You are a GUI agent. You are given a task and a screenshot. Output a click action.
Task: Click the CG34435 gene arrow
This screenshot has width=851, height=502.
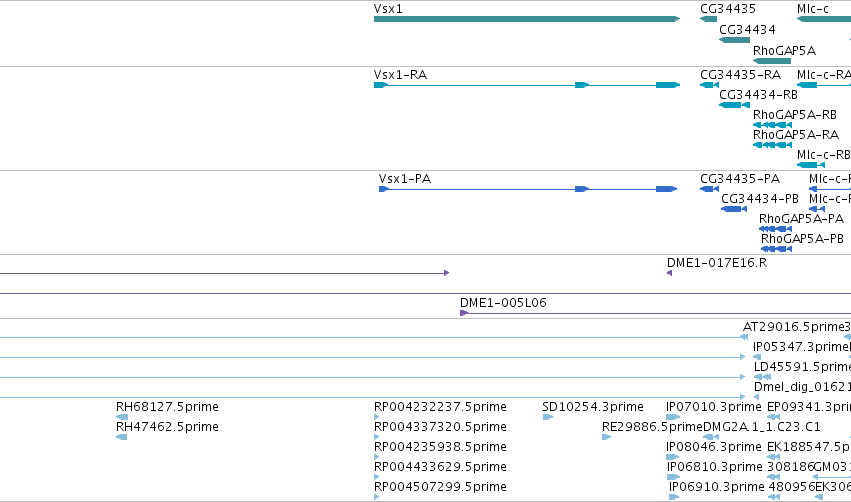708,19
